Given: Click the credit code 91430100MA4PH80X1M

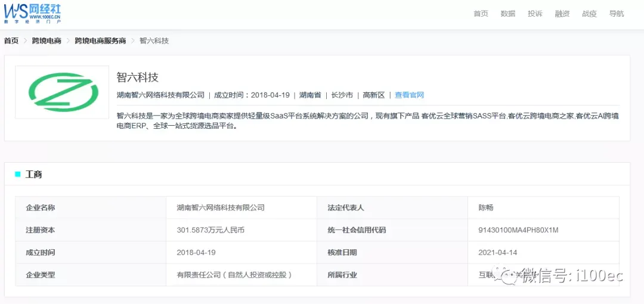Looking at the screenshot, I should (518, 230).
